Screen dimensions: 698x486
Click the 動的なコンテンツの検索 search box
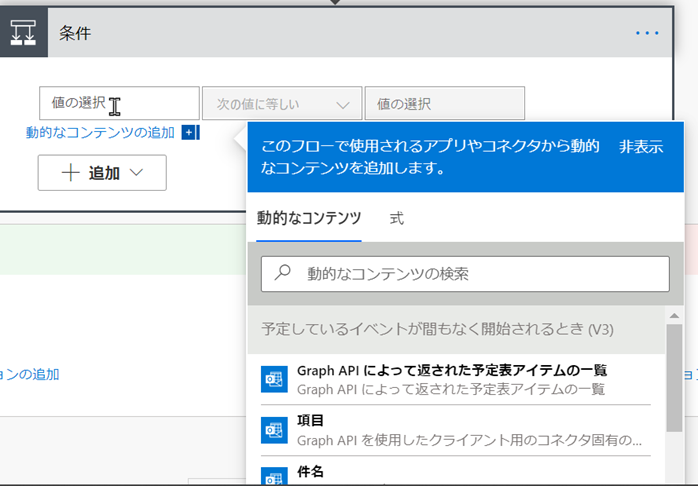click(x=465, y=274)
